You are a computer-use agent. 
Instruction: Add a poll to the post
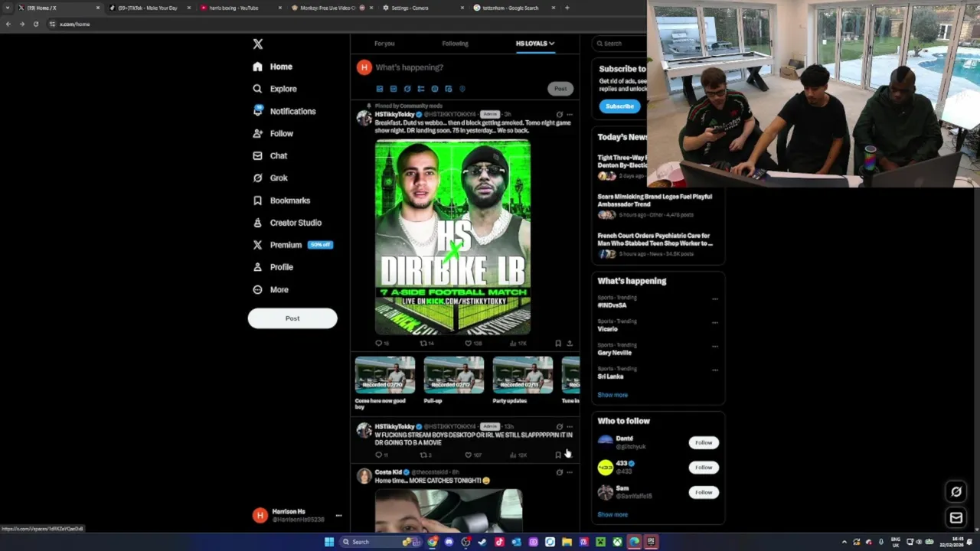(x=421, y=89)
